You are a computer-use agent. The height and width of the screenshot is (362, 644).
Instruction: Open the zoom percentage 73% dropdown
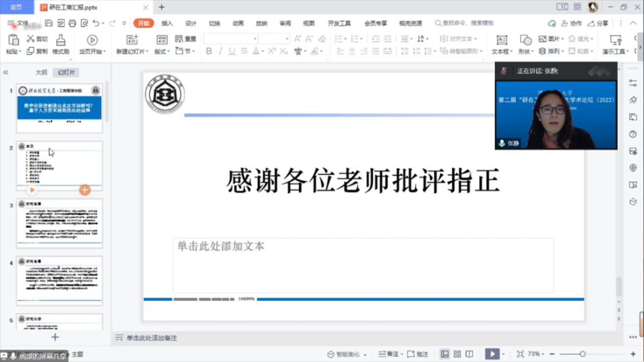click(x=536, y=354)
